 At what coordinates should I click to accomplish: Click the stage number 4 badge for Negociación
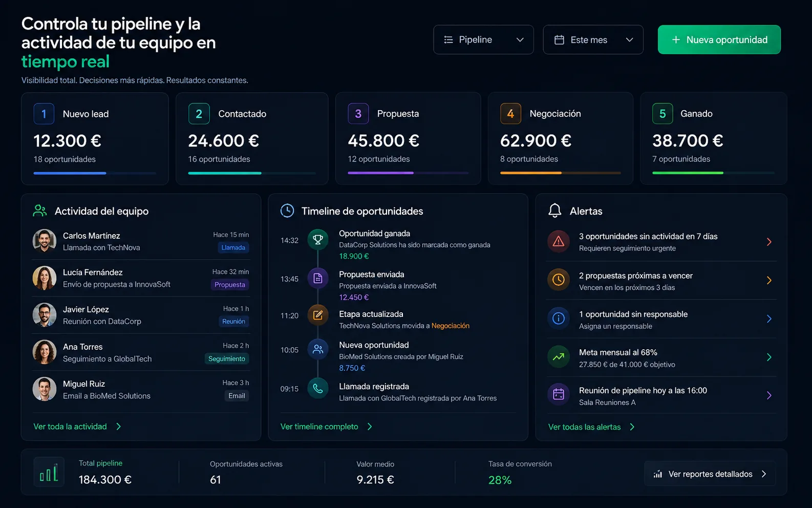[510, 114]
